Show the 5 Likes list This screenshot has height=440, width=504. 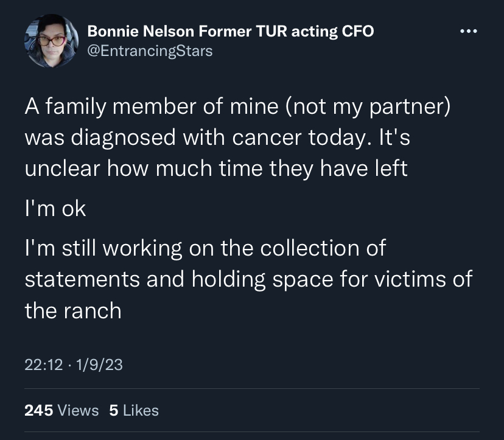coord(134,410)
